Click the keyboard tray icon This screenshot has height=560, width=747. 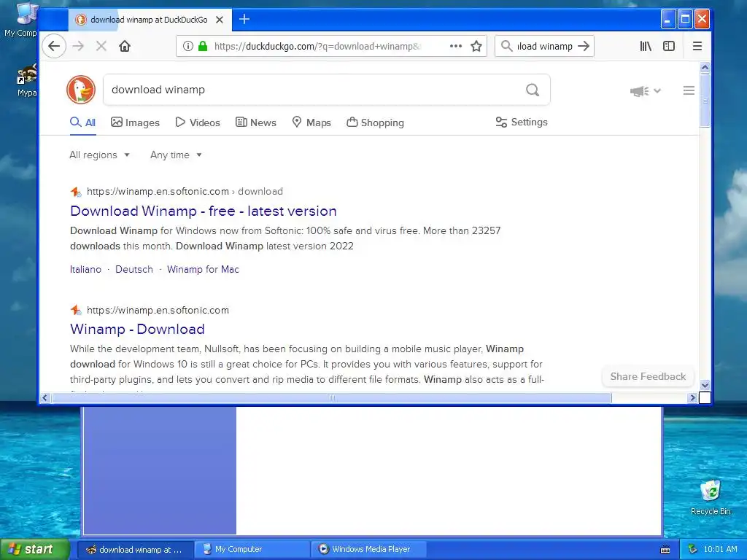[x=665, y=550]
